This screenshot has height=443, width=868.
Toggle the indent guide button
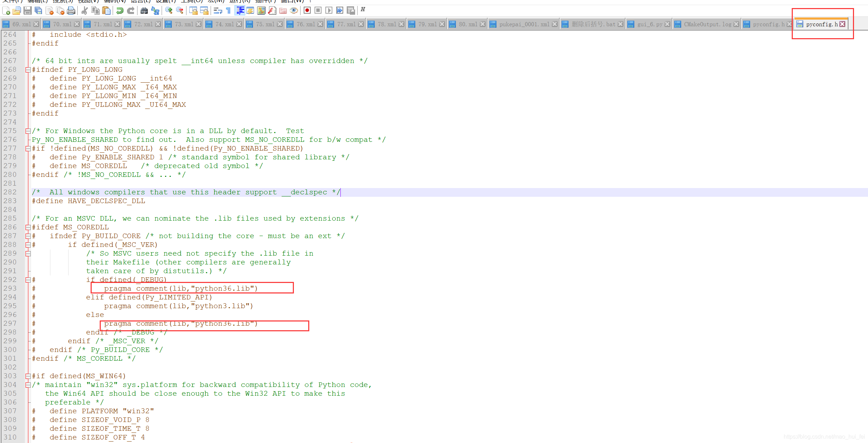[x=240, y=11]
